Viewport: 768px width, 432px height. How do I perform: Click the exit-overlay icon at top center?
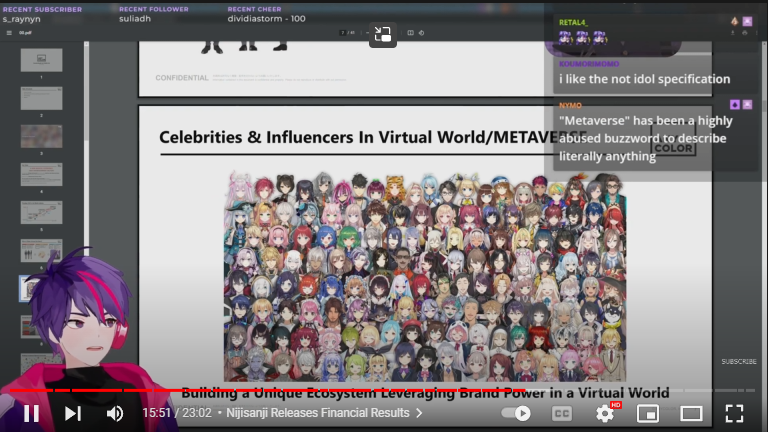(x=382, y=36)
